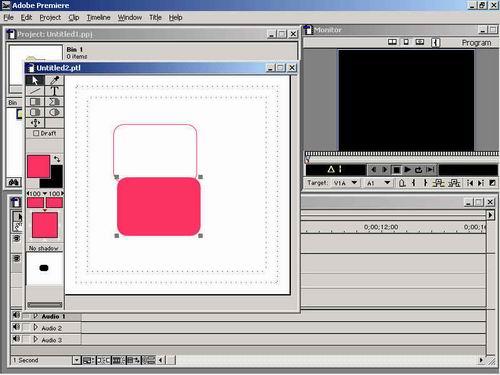Expand the Audio 2 track triangle
This screenshot has height=375, width=500.
point(35,328)
